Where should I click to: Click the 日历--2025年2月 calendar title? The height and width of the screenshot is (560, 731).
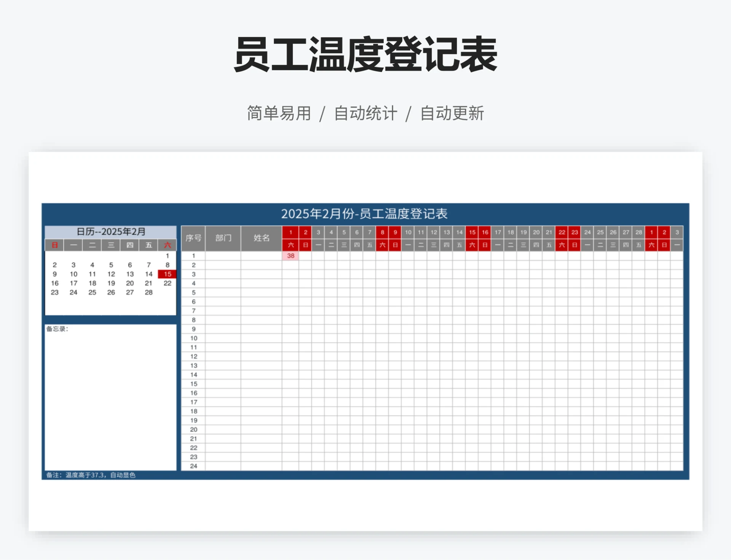111,231
